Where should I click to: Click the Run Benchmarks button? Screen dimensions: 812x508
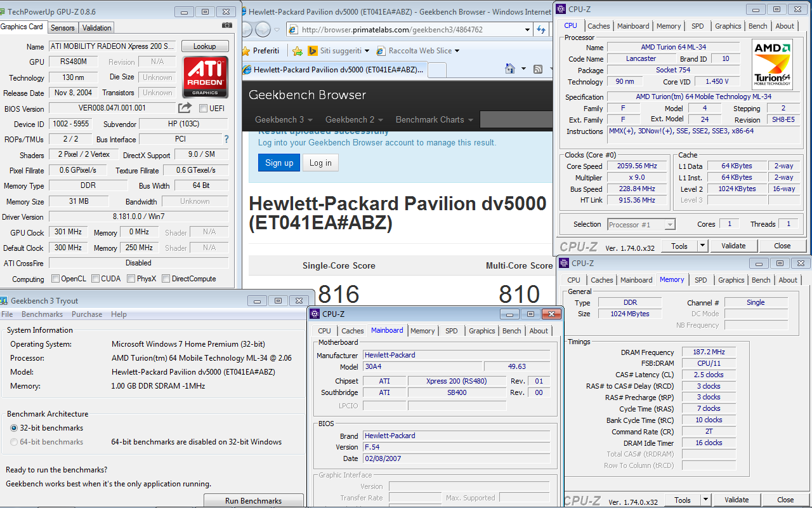click(x=254, y=500)
